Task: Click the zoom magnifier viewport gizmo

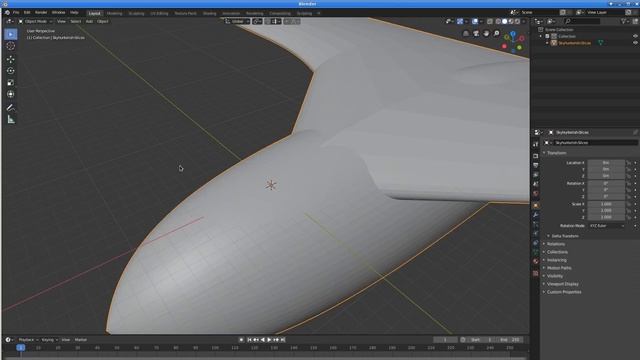Action: (x=496, y=34)
